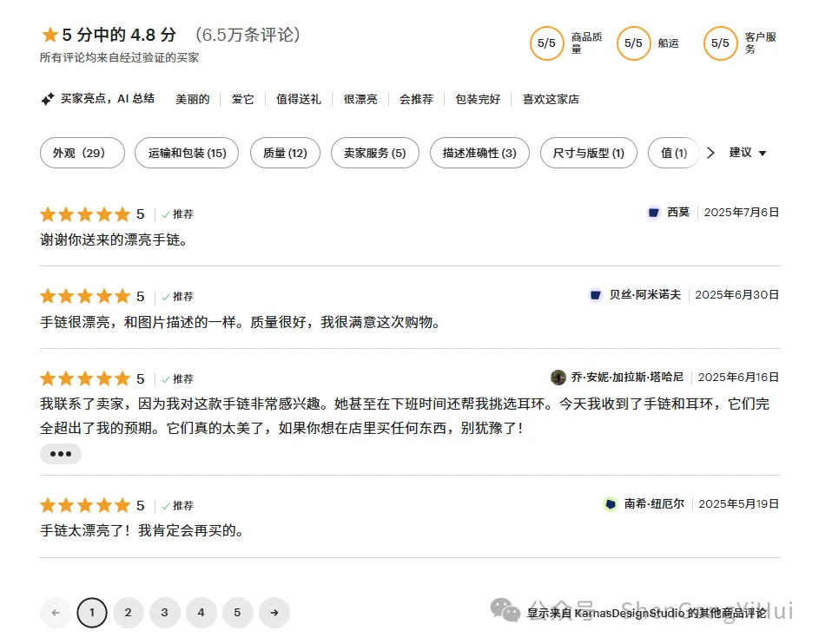Open reviewer 西莫's avatar icon

point(654,213)
